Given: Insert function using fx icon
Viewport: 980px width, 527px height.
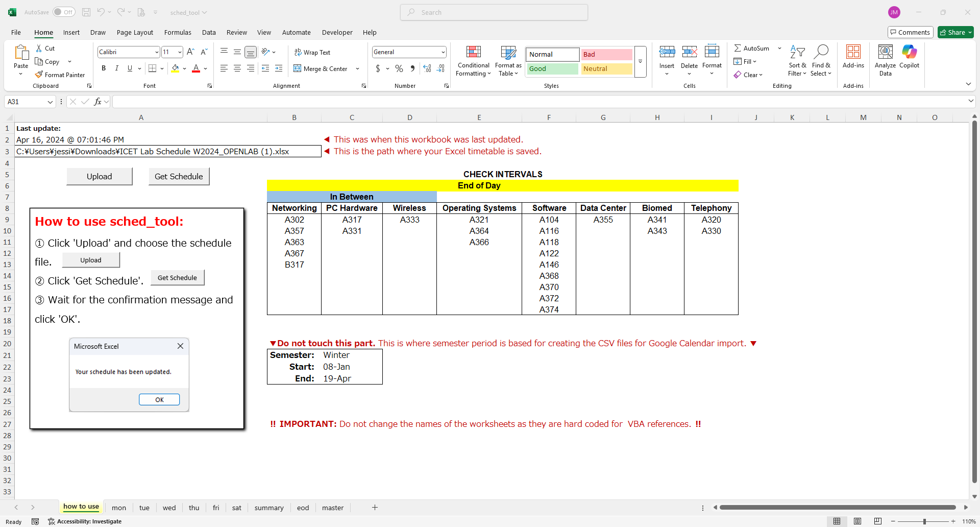Looking at the screenshot, I should (x=97, y=102).
